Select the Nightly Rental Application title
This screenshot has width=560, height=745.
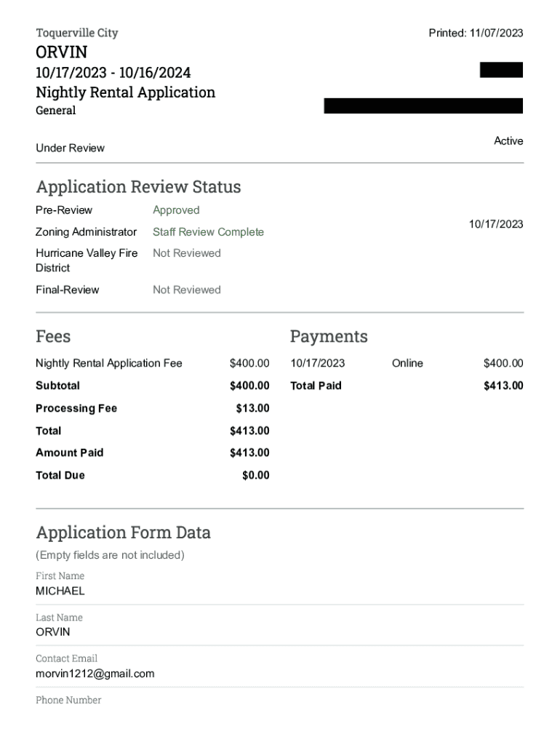point(125,92)
